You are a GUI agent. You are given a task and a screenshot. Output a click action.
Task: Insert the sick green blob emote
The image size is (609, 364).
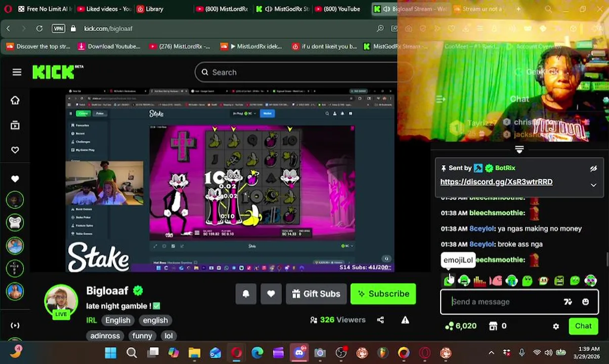pos(575,281)
